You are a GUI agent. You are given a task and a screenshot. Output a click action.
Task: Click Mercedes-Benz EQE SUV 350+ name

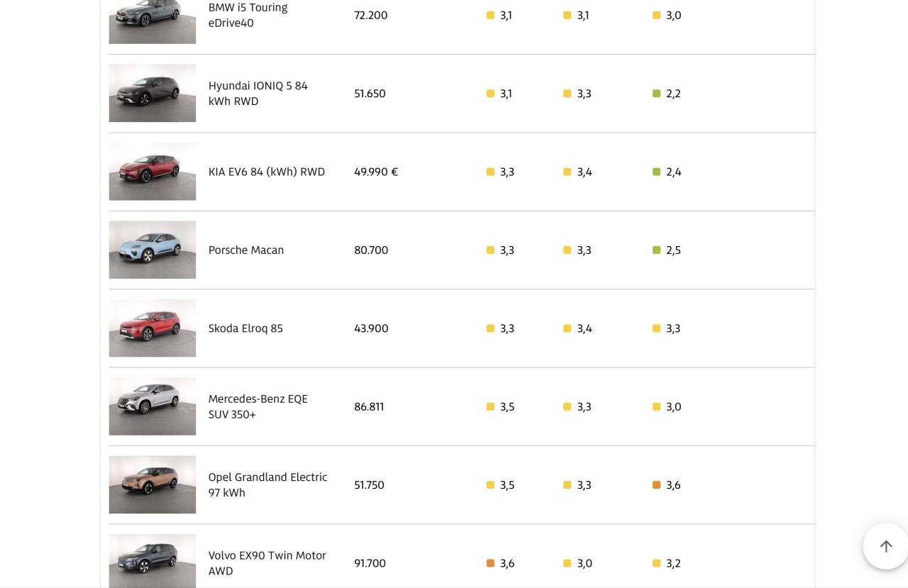(258, 406)
